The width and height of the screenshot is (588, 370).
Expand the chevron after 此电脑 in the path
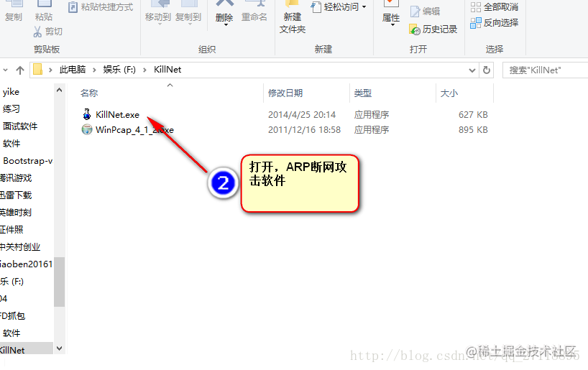tap(94, 70)
